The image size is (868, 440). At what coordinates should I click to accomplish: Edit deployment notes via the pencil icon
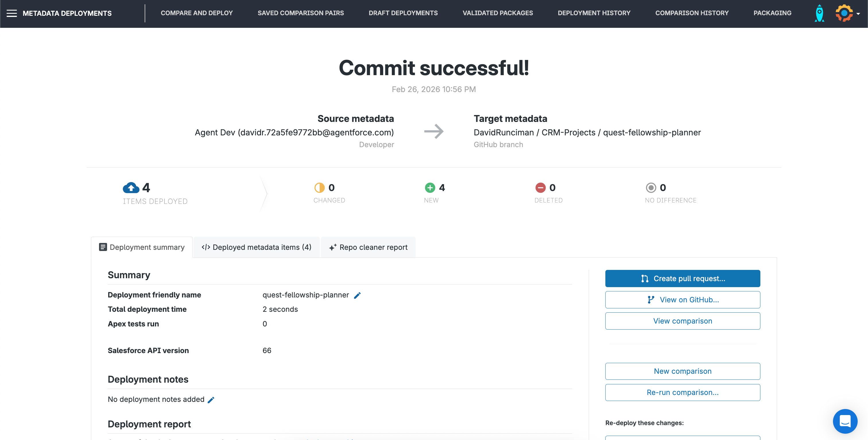point(211,400)
